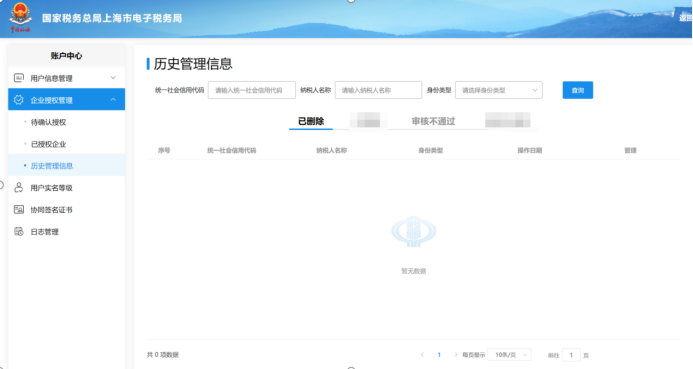
Task: Click the 用户信息管理 card icon
Action: point(19,78)
